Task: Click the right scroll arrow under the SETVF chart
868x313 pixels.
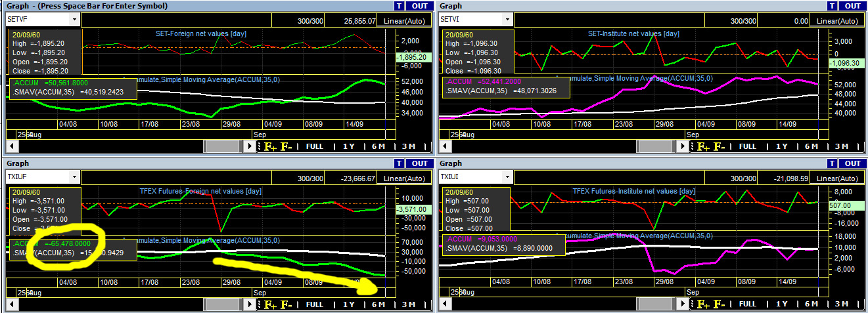Action: 250,147
